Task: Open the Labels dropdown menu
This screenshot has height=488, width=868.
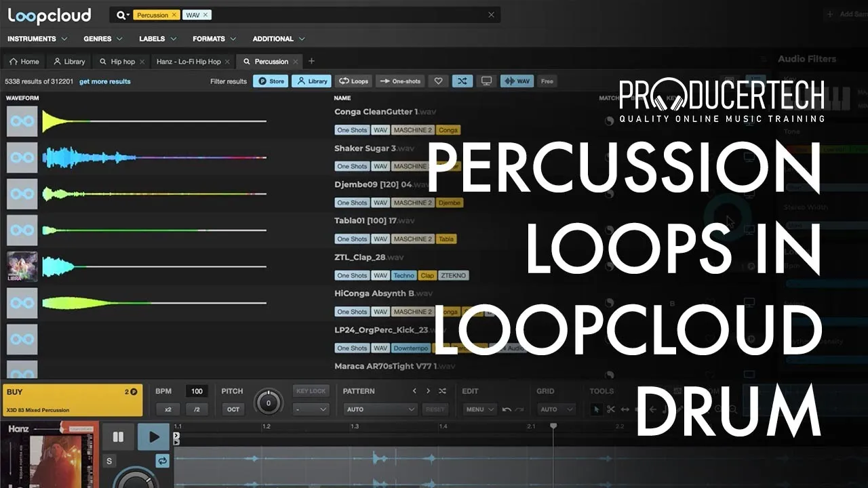Action: click(157, 39)
